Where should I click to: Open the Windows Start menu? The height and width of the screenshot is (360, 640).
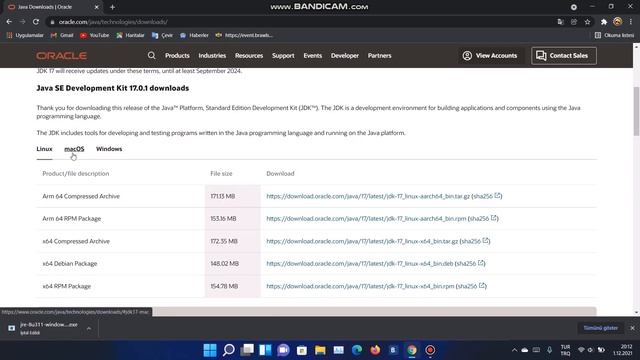(210, 350)
